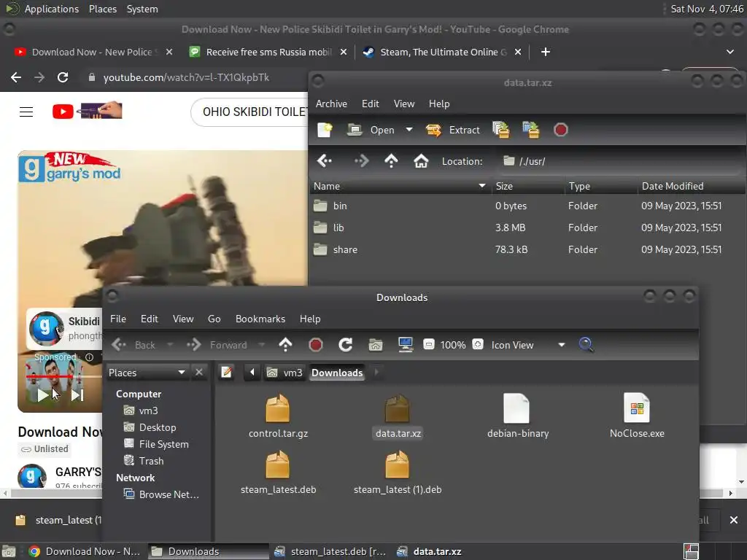Close the Places side pane
The height and width of the screenshot is (560, 747).
tap(199, 373)
